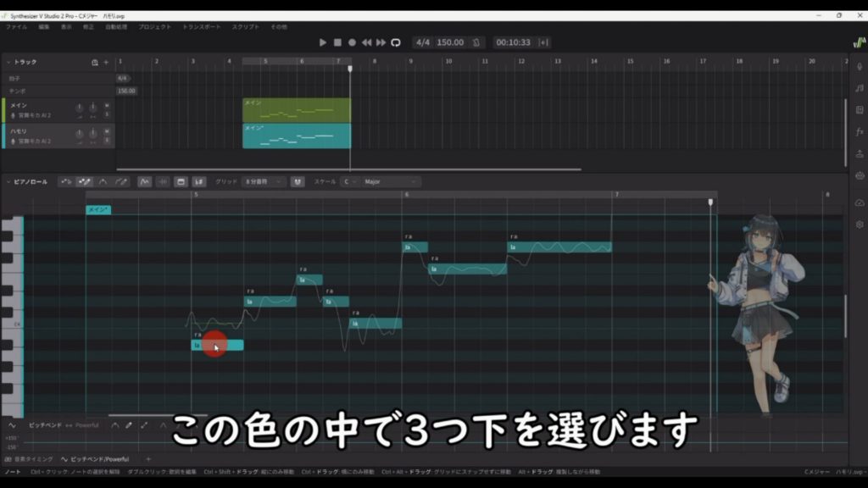
Task: Open the settings gear in right sidebar
Action: click(x=859, y=225)
